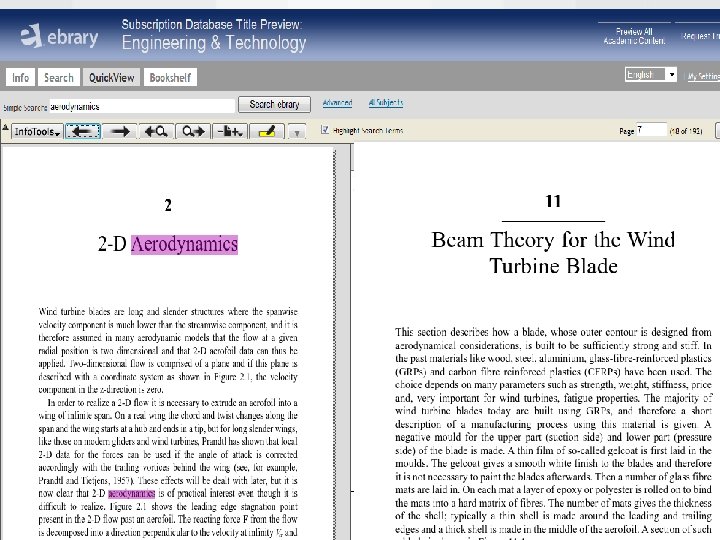Viewport: 720px width, 540px height.
Task: Click the 'Beam Theory for the Wind' heading
Action: coord(553,240)
